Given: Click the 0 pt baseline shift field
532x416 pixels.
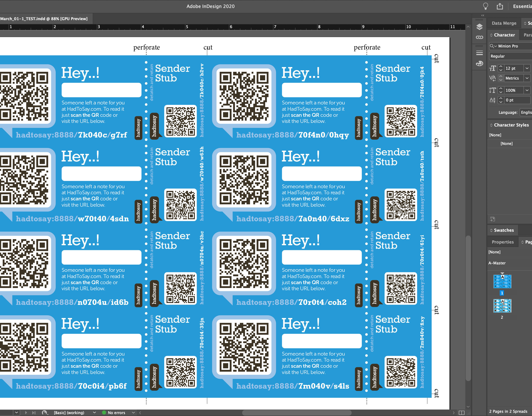Looking at the screenshot, I should click(517, 100).
